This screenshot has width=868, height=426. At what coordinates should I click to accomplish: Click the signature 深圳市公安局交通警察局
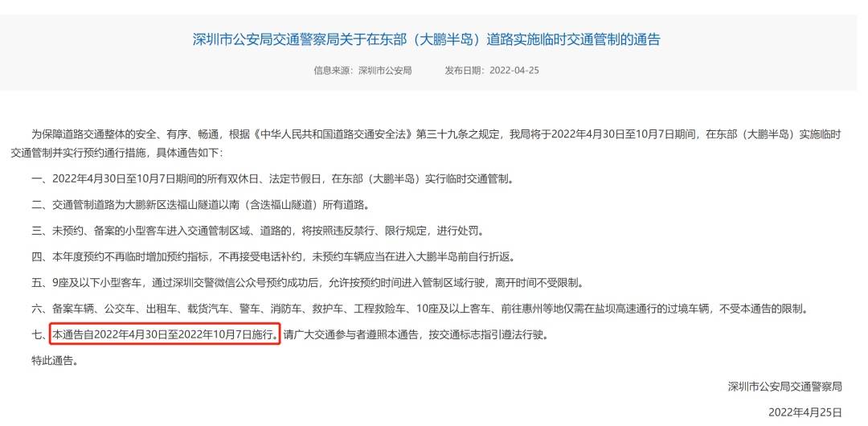(x=785, y=387)
